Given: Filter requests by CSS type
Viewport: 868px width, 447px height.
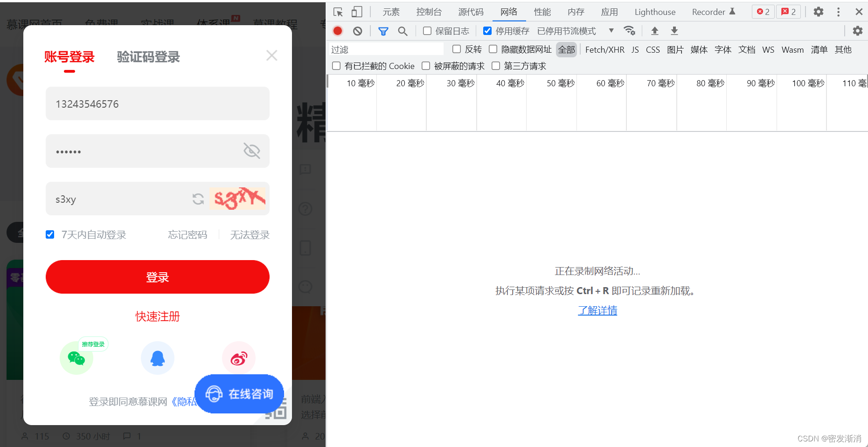Looking at the screenshot, I should pos(653,49).
